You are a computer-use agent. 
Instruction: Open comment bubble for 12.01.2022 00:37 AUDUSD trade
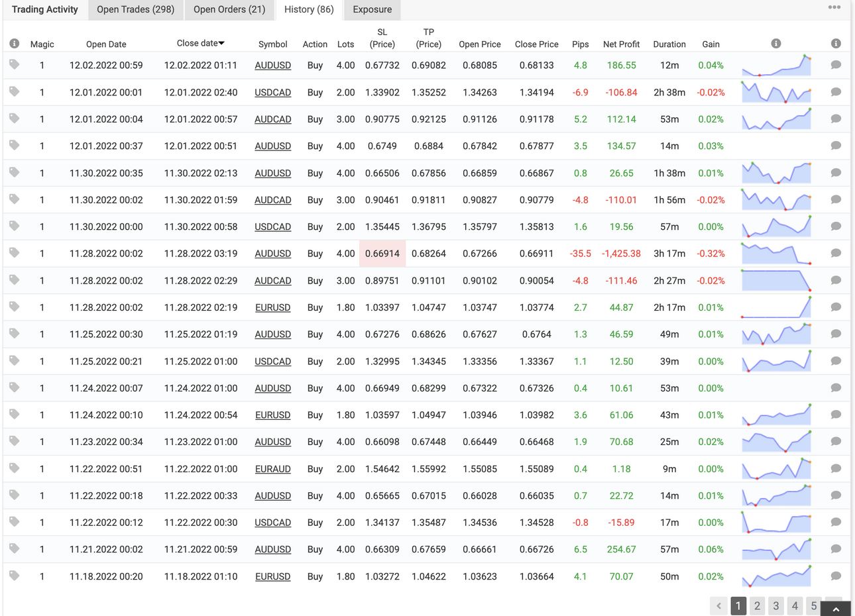pos(836,146)
